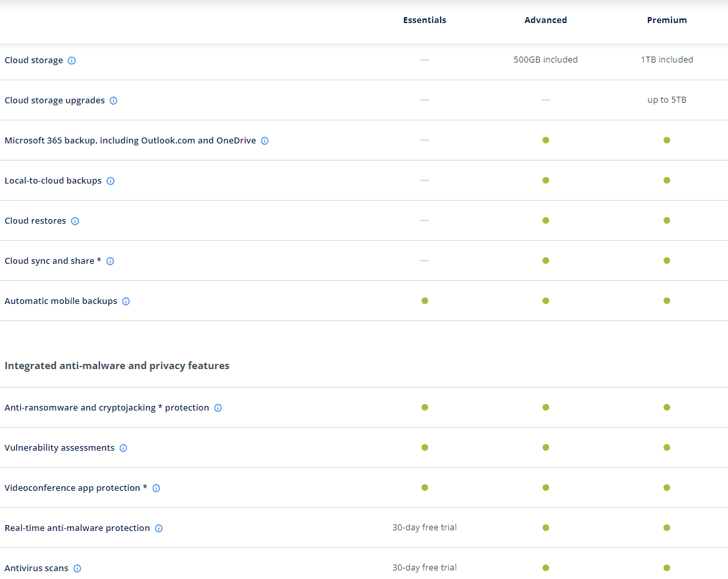Open info tooltip for Cloud storage upgrades
Viewport: 728px width, 579px height.
click(x=113, y=101)
